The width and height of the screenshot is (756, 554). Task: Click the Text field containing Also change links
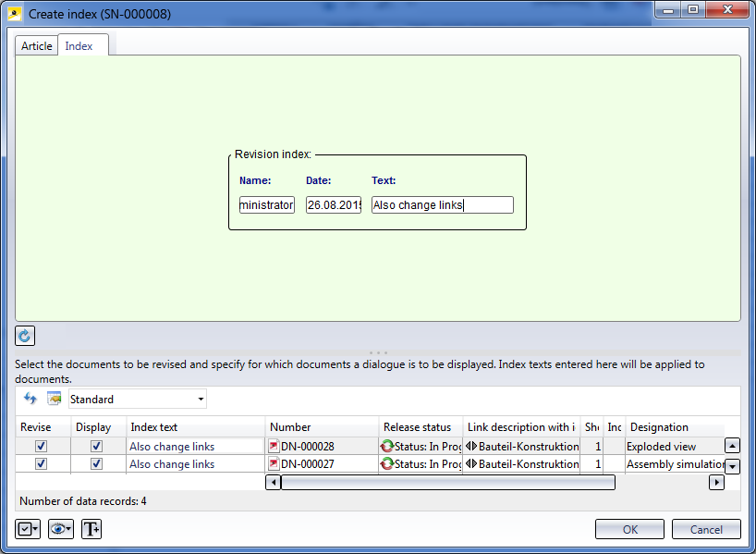click(442, 204)
